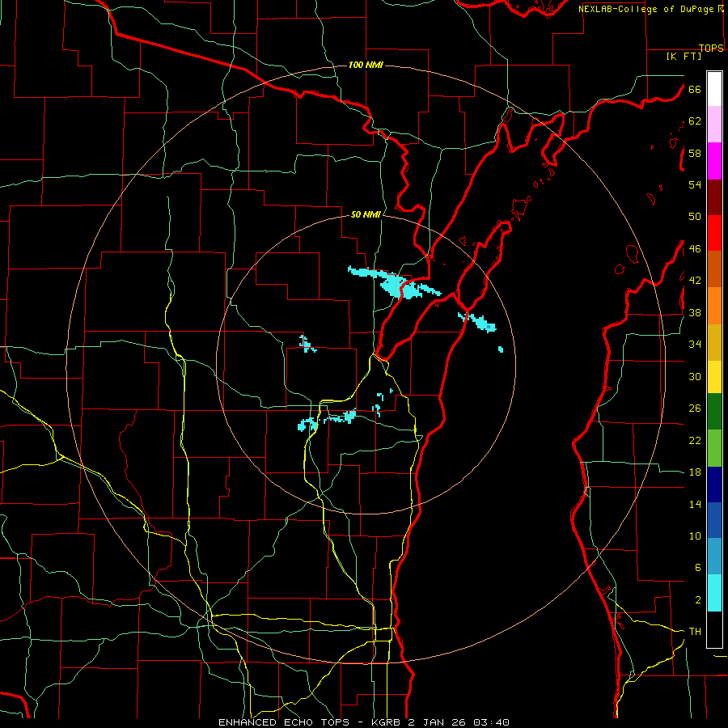Click the "14" legend value
This screenshot has width=728, height=728.
pos(695,504)
